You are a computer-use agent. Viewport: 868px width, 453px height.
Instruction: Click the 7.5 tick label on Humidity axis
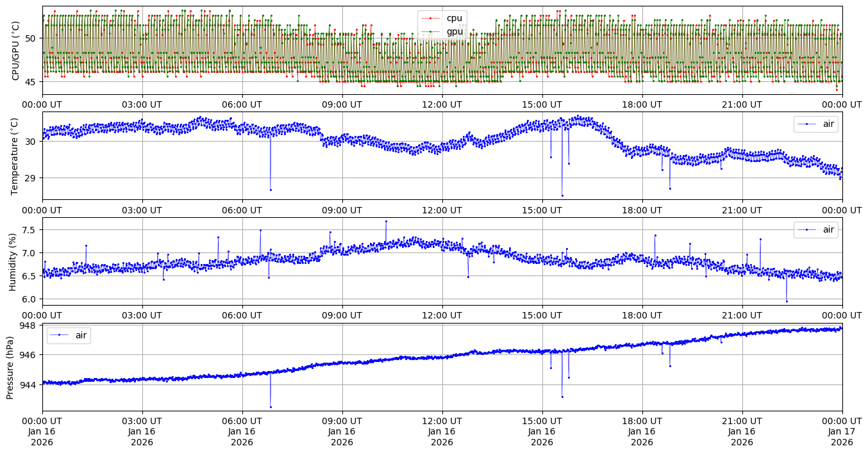[x=31, y=229]
